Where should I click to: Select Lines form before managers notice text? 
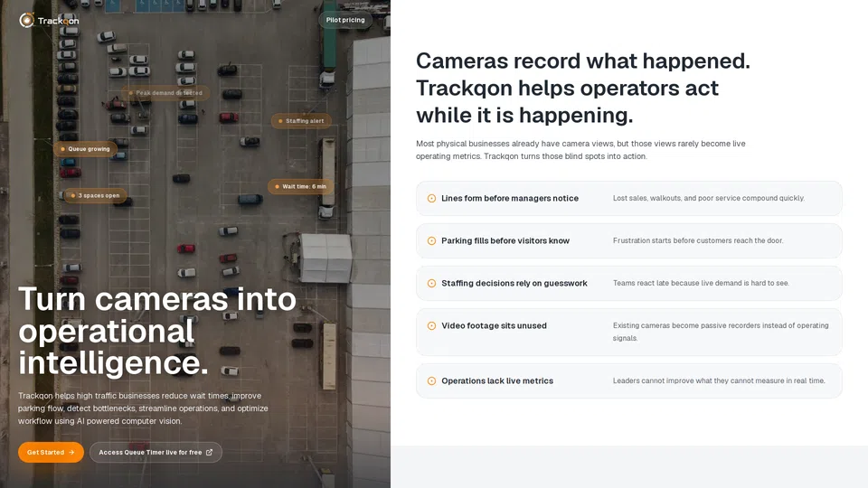click(510, 198)
